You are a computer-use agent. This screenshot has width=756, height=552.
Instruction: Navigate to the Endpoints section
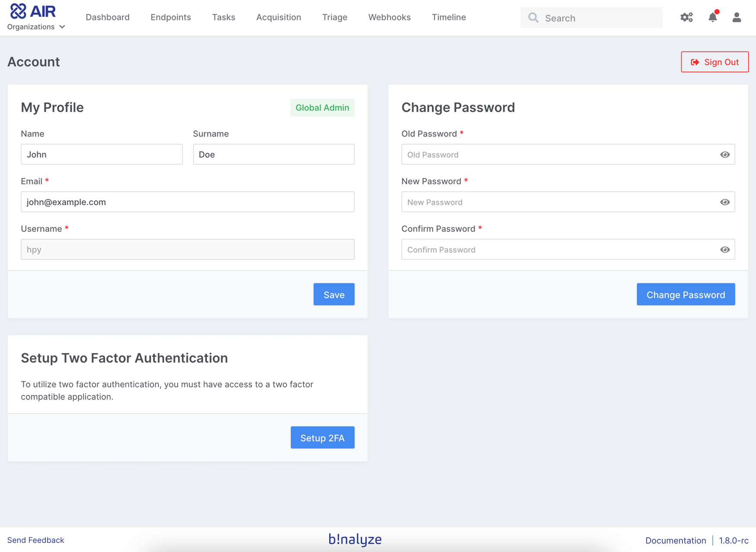(171, 17)
